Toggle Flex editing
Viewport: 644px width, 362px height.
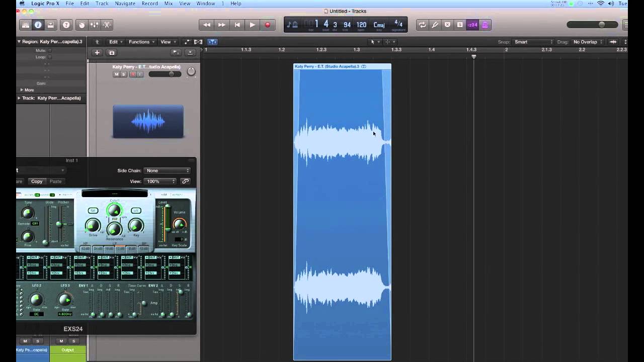[x=198, y=42]
